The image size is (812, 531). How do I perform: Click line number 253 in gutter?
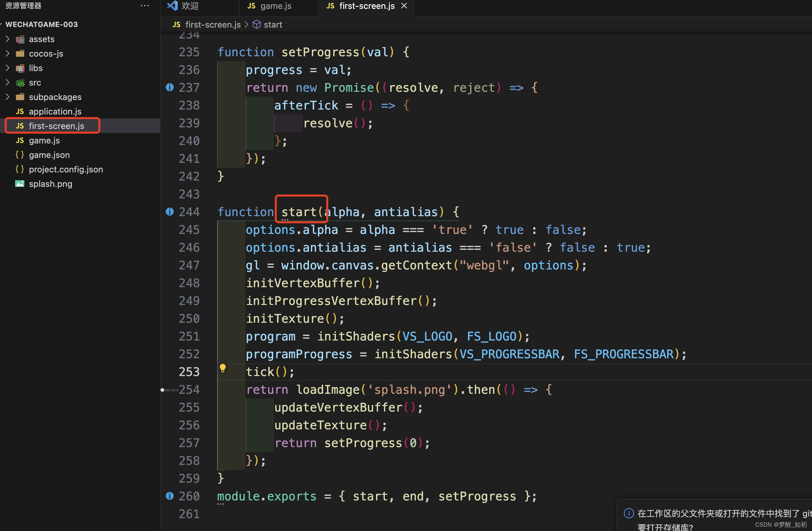(x=189, y=372)
